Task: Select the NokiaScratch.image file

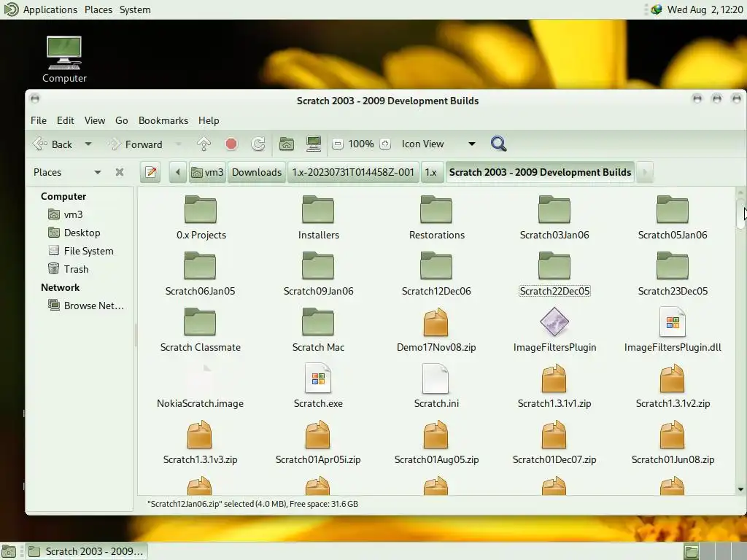Action: click(200, 386)
